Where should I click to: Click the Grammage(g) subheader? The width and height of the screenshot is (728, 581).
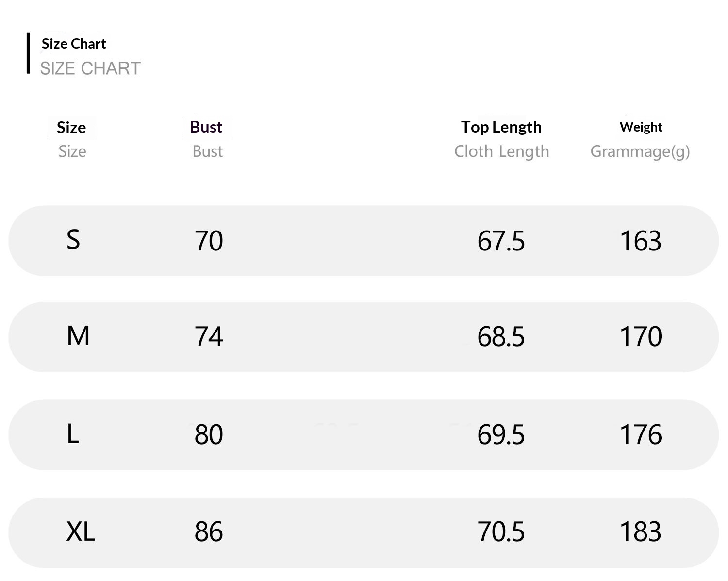(x=640, y=151)
